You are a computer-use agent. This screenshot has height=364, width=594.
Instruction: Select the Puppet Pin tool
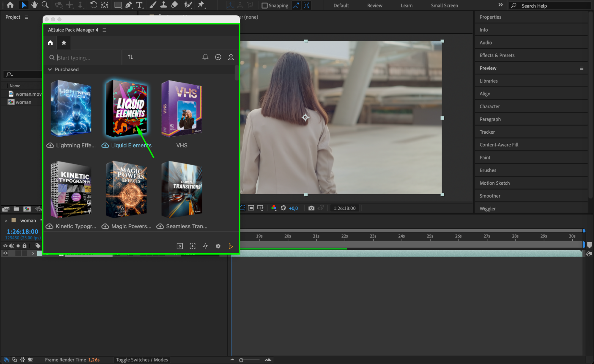pyautogui.click(x=201, y=5)
